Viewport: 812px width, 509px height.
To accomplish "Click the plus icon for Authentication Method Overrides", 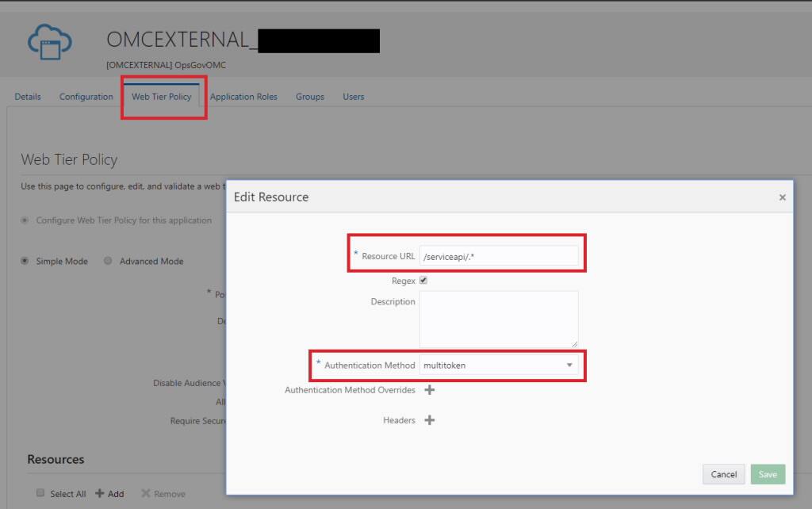I will (429, 390).
